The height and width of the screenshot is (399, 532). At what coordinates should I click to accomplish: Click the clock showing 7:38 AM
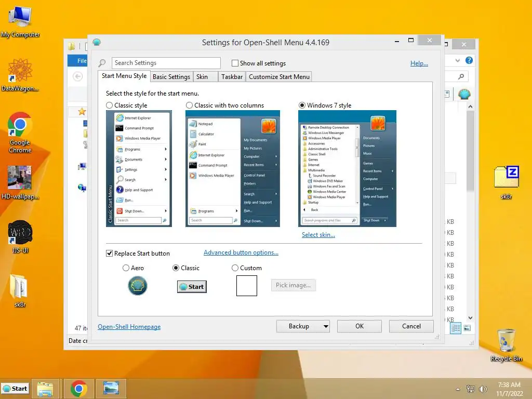click(509, 385)
